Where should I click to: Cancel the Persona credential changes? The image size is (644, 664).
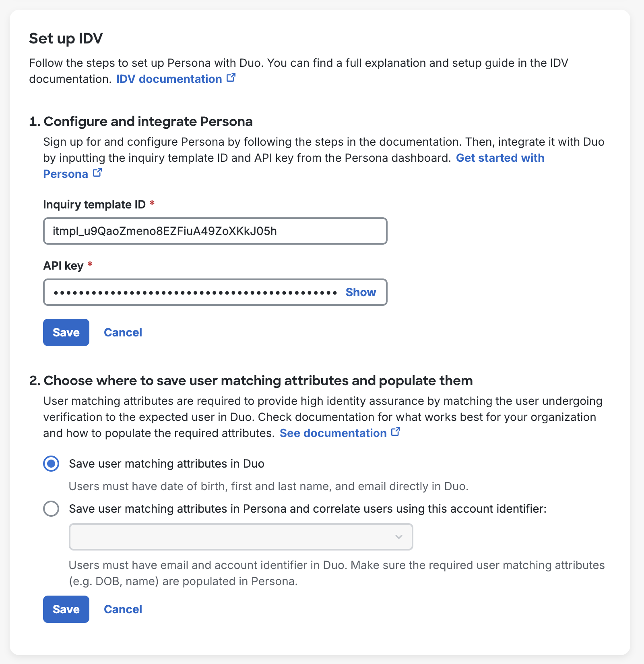tap(123, 332)
